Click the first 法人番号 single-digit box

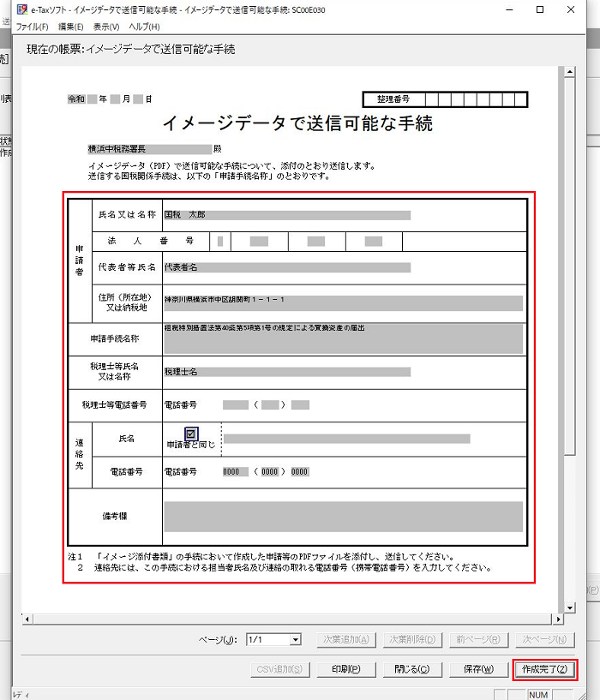(220, 242)
